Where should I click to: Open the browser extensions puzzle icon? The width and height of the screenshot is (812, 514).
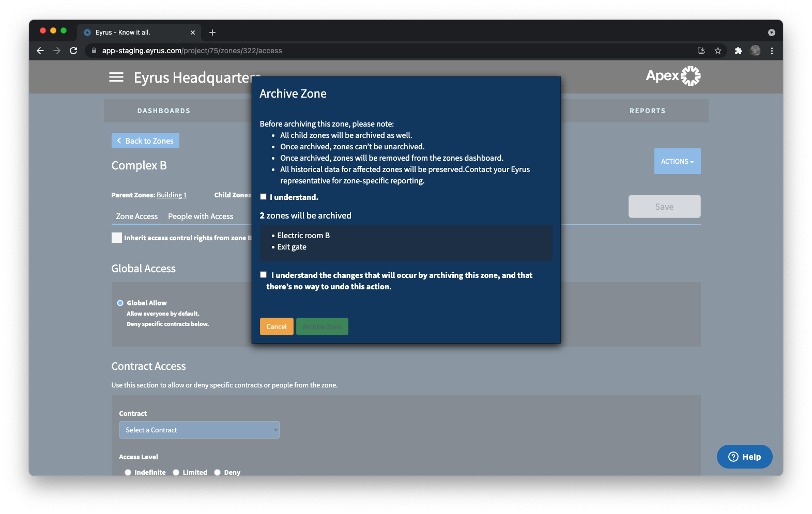[x=738, y=51]
